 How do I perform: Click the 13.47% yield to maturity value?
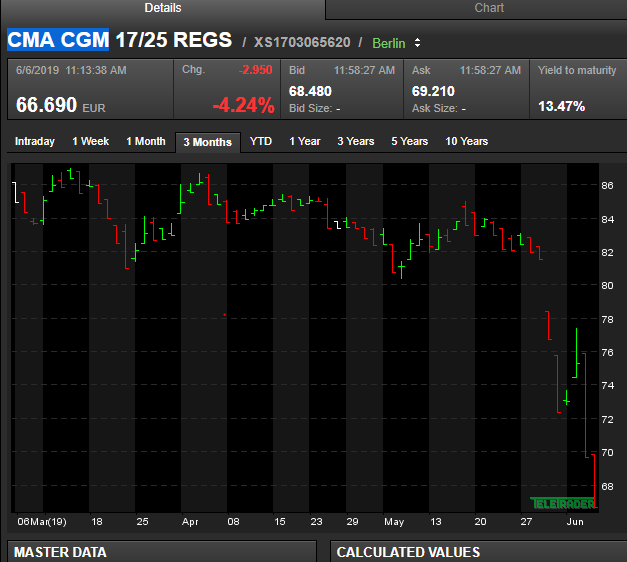click(x=561, y=106)
